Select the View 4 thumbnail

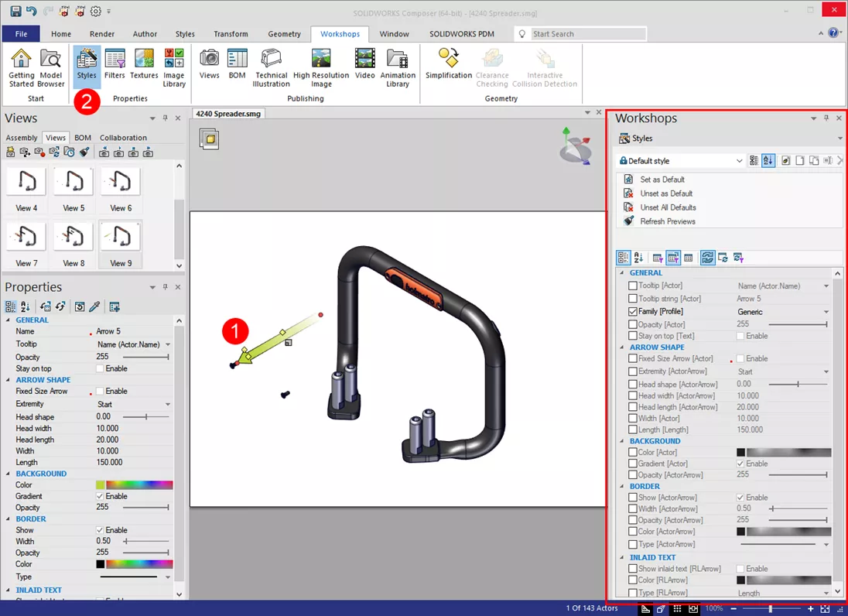tap(26, 190)
